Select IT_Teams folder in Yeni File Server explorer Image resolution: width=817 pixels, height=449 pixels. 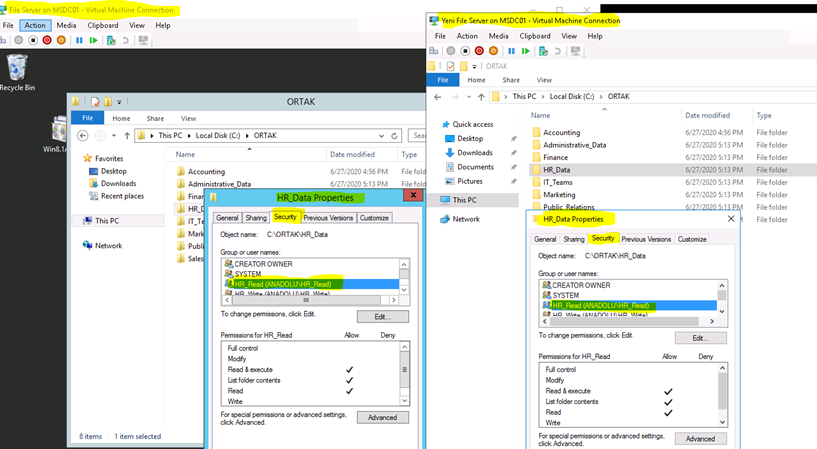[557, 182]
